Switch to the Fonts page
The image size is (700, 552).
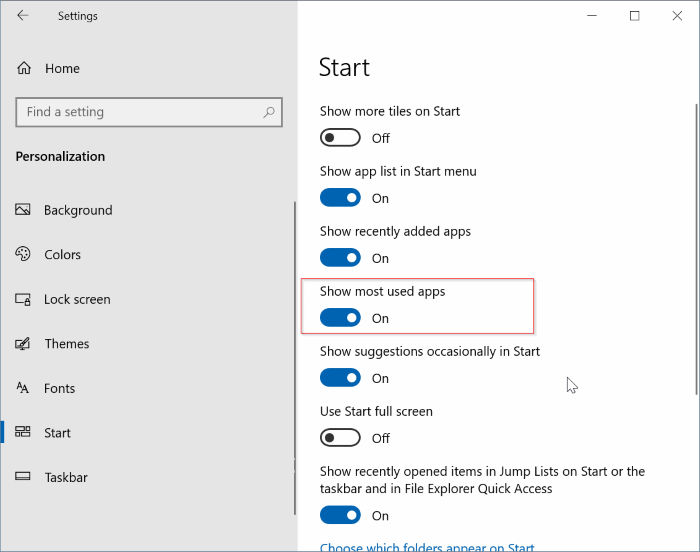point(147,388)
